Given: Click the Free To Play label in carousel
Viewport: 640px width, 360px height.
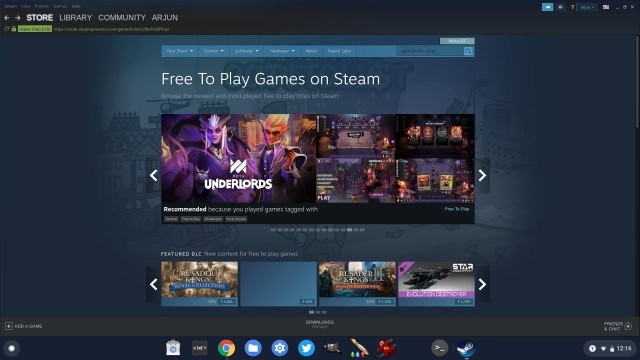Looking at the screenshot, I should coord(457,209).
